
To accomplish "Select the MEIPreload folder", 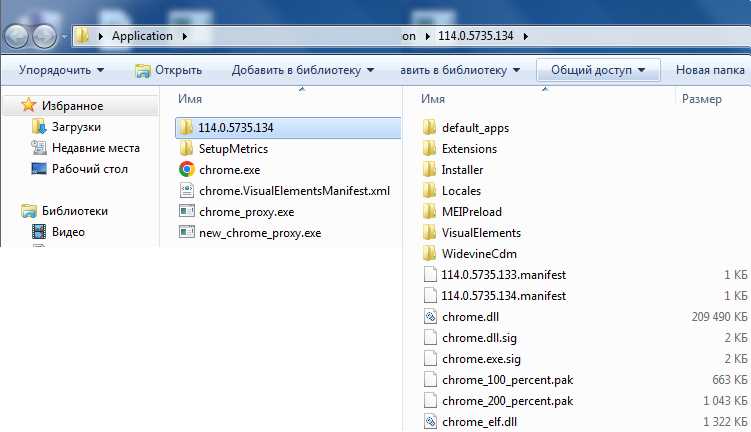I will click(x=472, y=212).
